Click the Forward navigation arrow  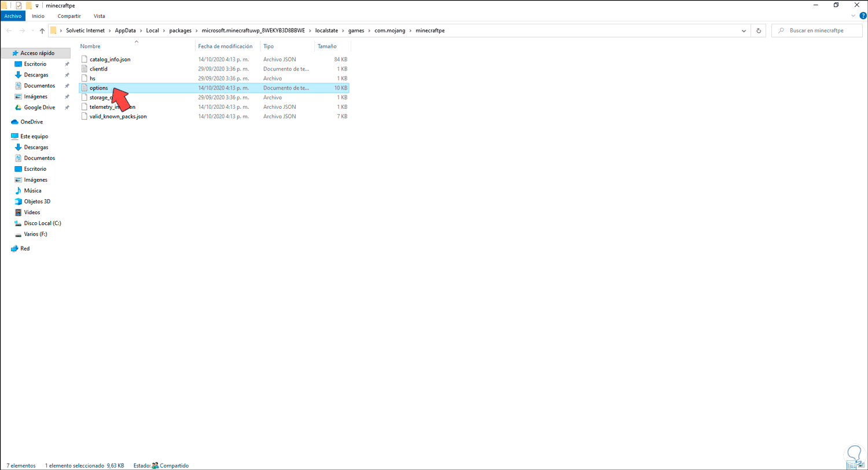[x=22, y=31]
